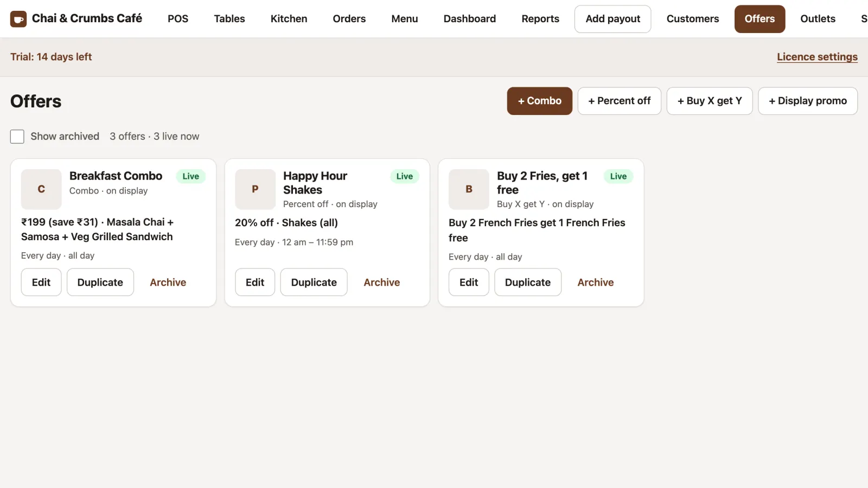Click the '3 offers · 3 live now' text
868x488 pixels.
tap(155, 137)
